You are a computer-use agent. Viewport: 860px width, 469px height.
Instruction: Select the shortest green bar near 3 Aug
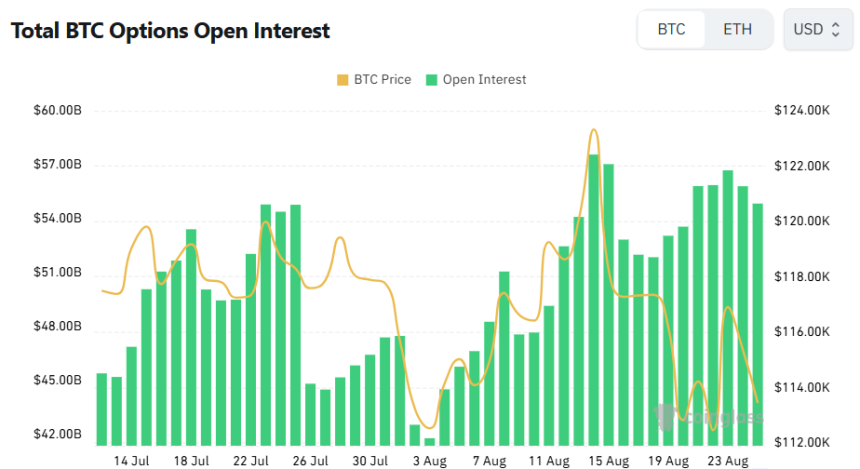pyautogui.click(x=430, y=441)
